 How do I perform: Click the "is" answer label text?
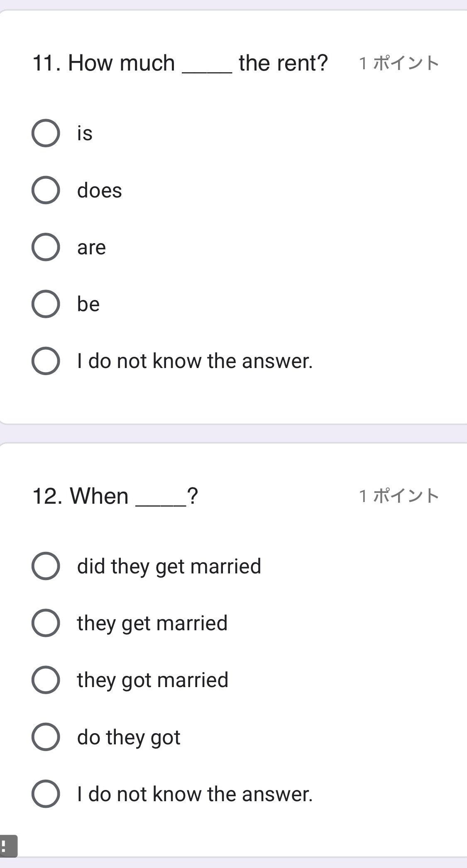85,133
